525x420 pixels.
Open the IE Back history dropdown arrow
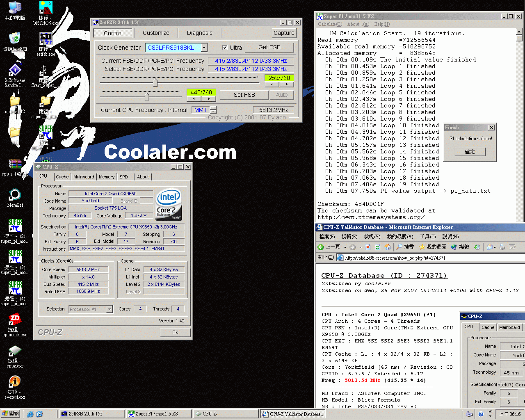coord(345,247)
